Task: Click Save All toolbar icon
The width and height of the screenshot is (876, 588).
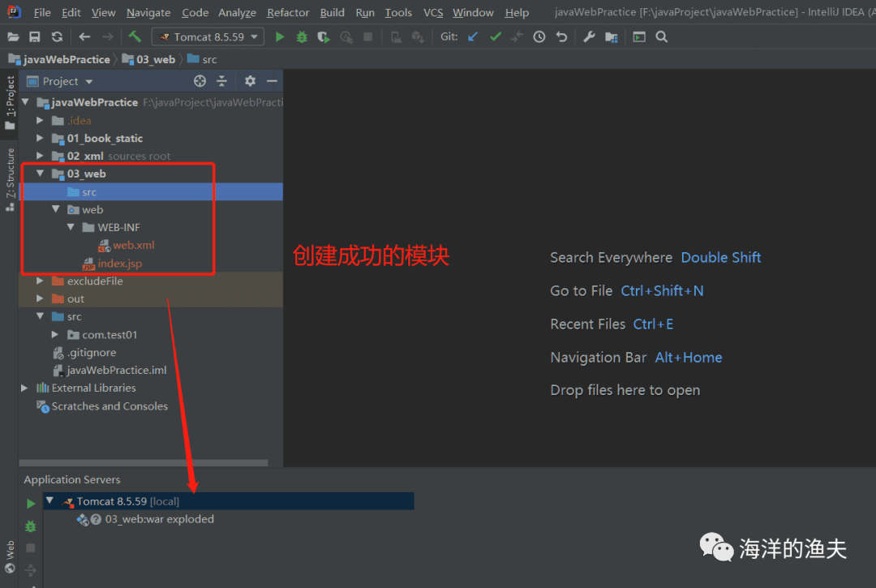Action: coord(35,36)
